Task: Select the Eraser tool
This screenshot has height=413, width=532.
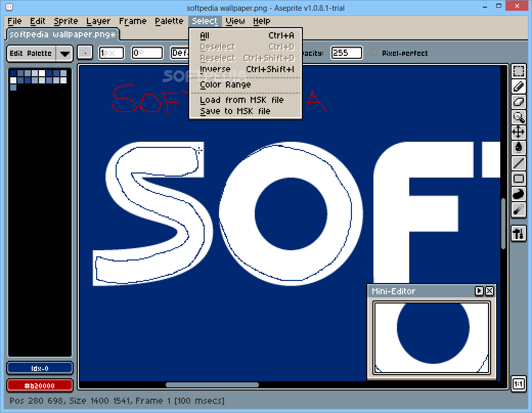Action: (518, 102)
